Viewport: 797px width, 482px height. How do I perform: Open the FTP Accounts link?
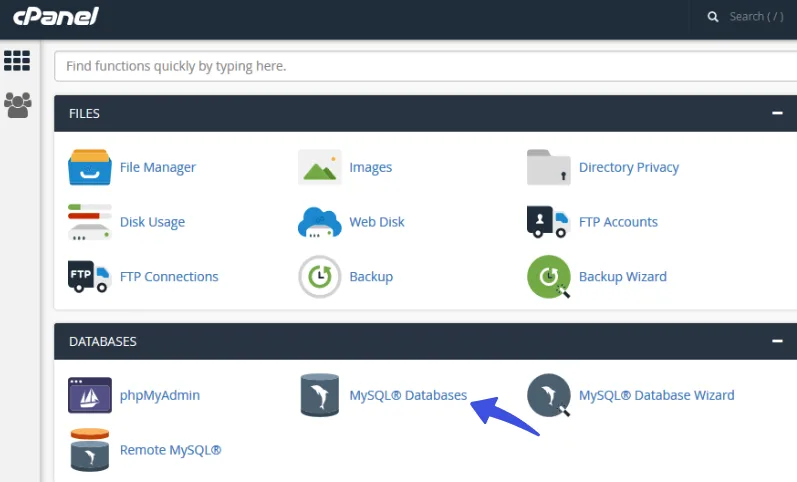[x=618, y=222]
